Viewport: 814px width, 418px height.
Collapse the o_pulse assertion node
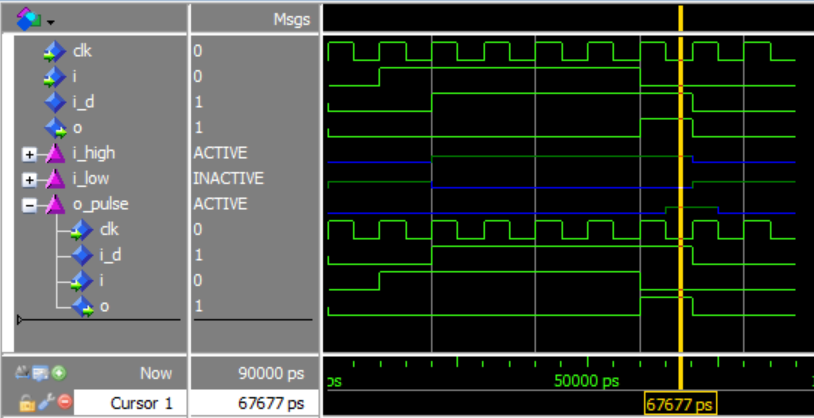pos(29,205)
